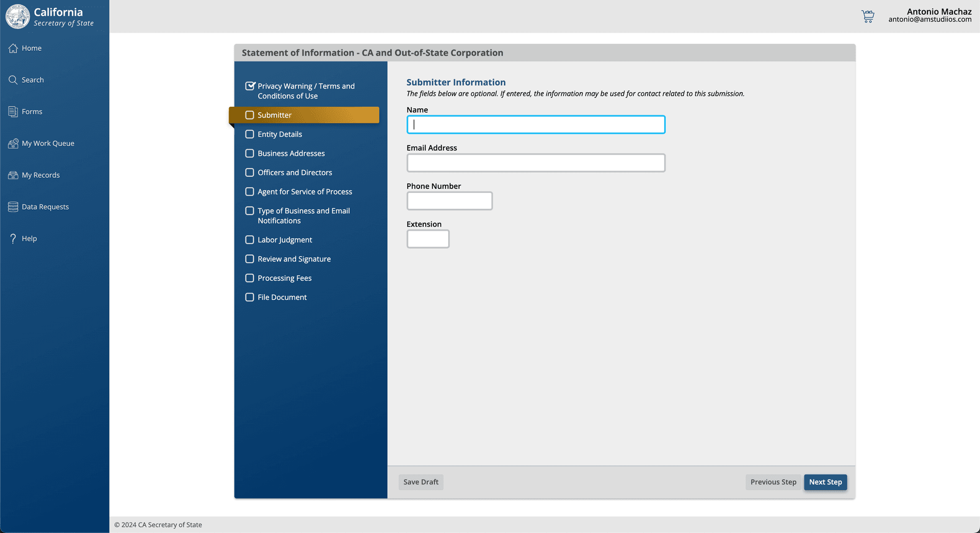The image size is (980, 533).
Task: Toggle the Privacy Warning checked checkbox
Action: (250, 86)
